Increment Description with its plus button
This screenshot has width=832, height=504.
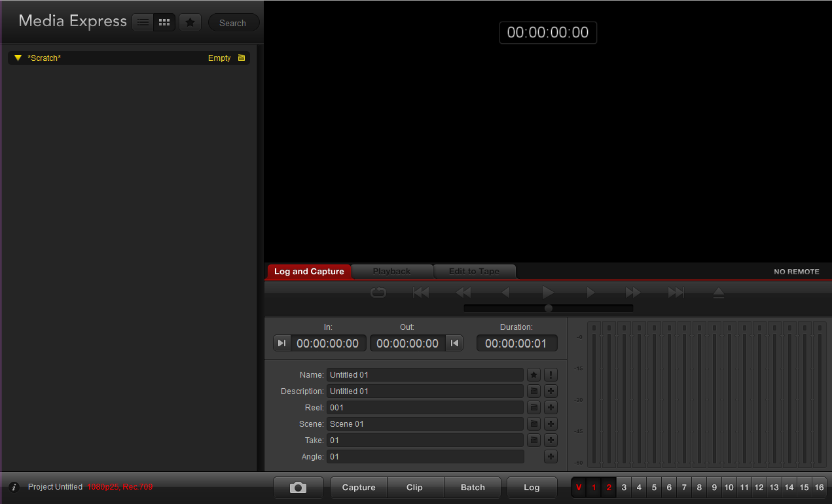coord(551,391)
